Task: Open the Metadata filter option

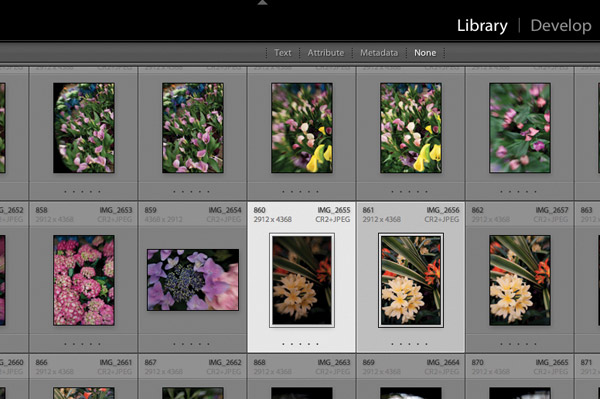Action: [379, 53]
